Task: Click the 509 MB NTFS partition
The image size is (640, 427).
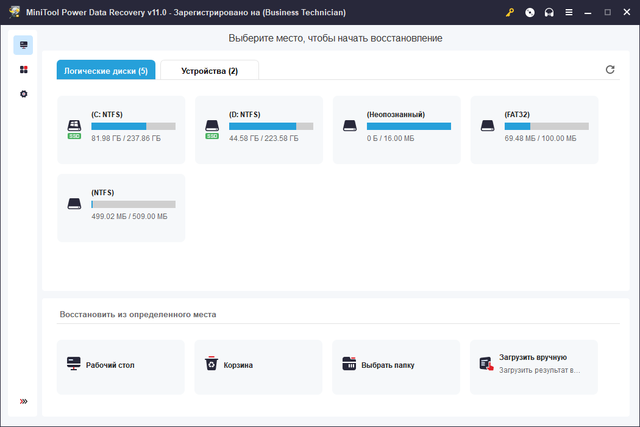Action: coord(121,206)
